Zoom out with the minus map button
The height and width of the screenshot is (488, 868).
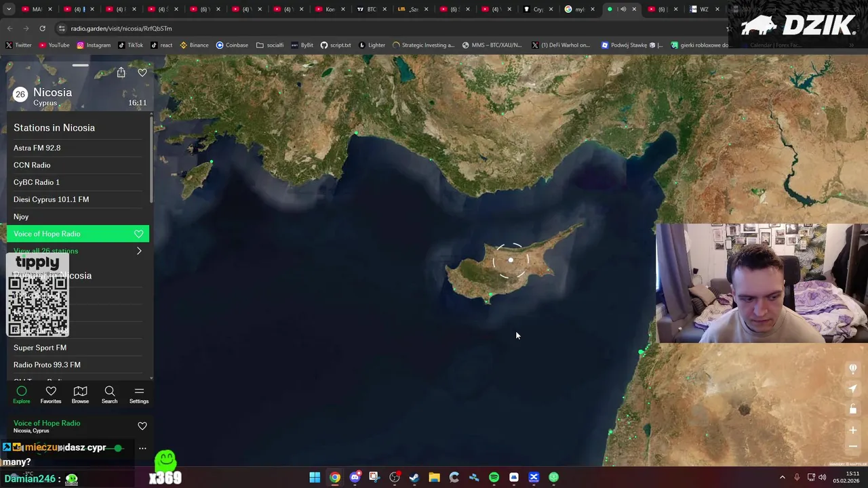853,446
